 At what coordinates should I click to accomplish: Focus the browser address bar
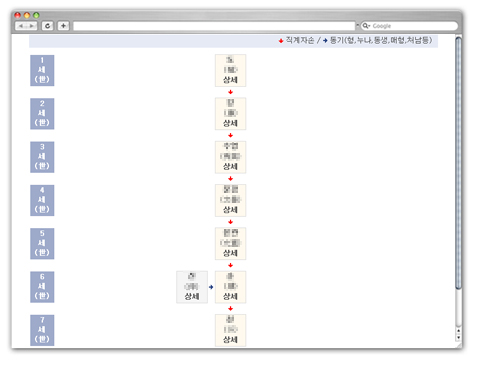214,26
